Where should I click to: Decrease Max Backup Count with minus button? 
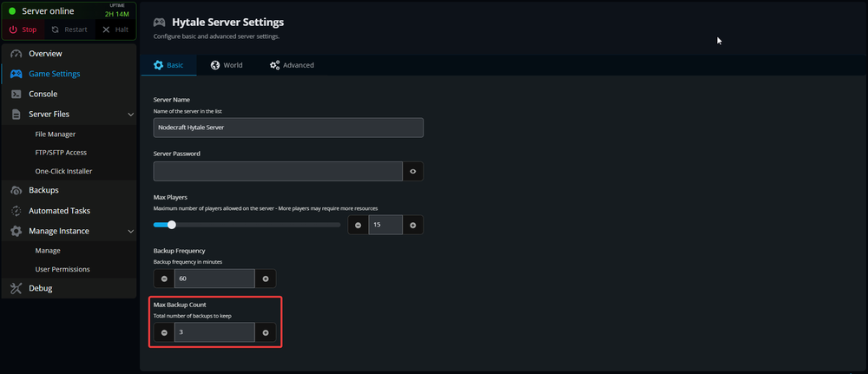[x=164, y=332]
